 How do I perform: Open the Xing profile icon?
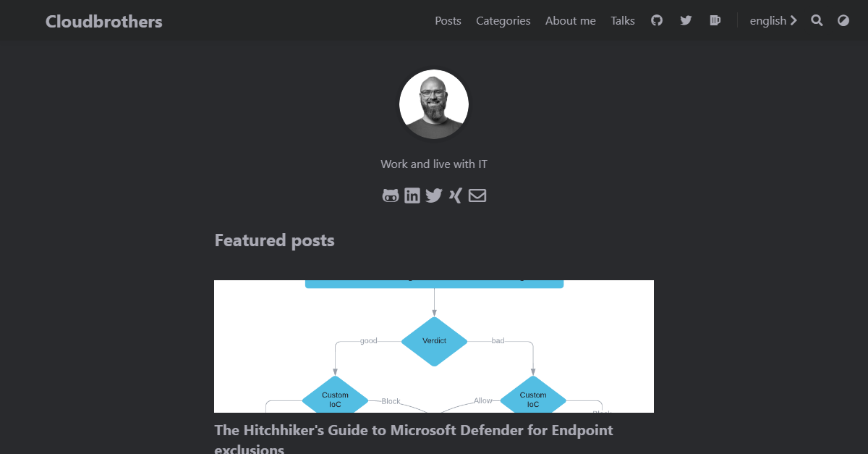point(455,196)
